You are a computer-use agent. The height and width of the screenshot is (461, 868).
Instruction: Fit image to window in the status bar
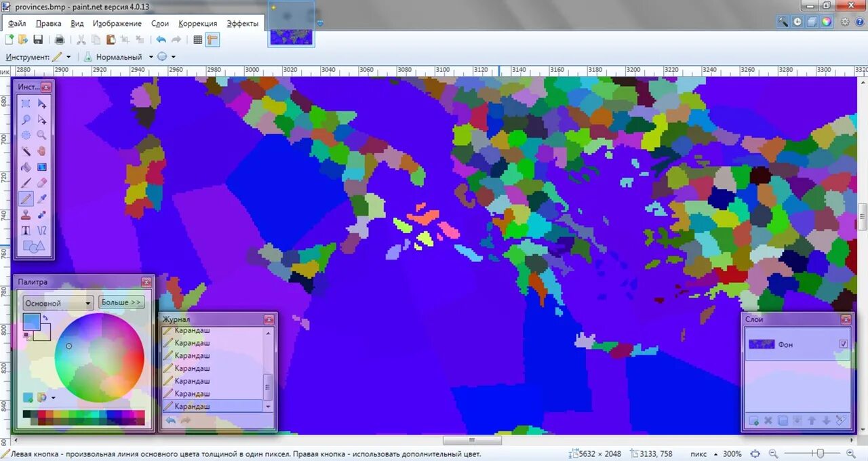point(755,454)
